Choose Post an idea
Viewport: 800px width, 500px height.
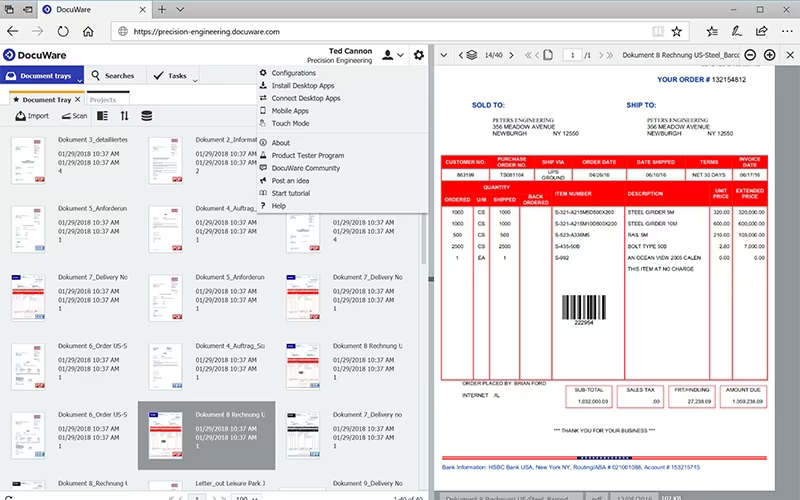290,181
